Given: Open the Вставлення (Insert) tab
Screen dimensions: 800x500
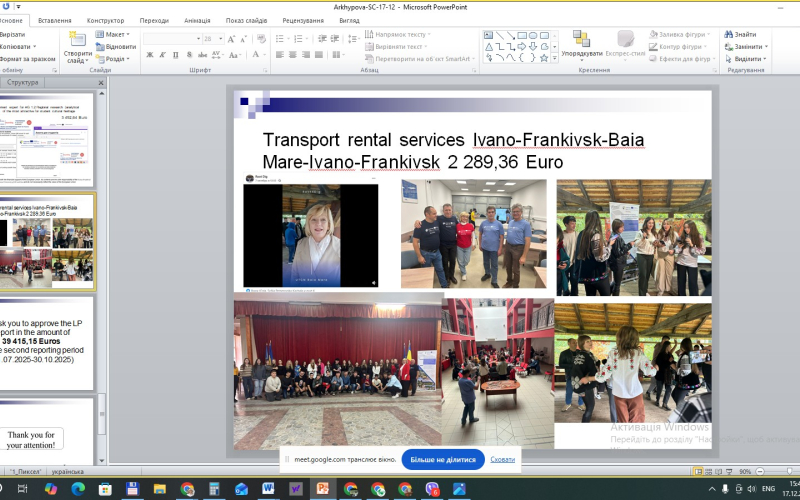Looking at the screenshot, I should click(55, 20).
